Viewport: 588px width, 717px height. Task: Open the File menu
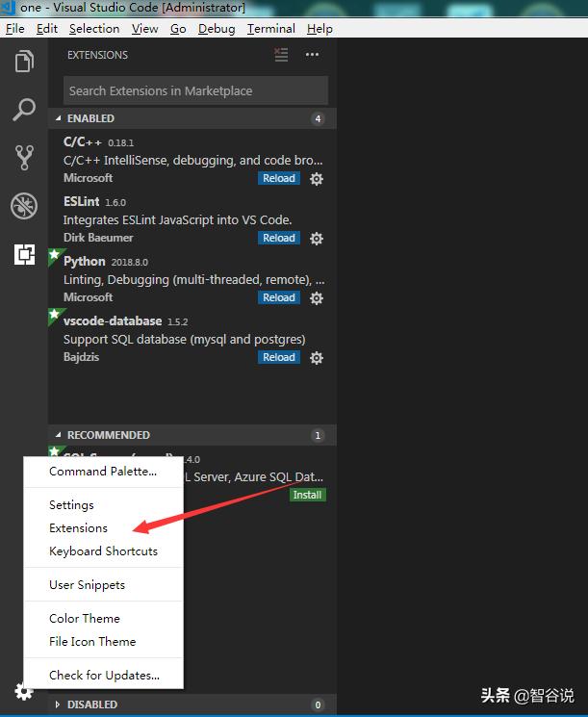tap(15, 29)
